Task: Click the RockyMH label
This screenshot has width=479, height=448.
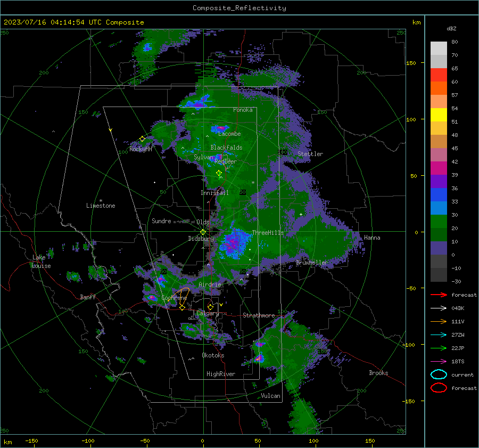Action: [141, 149]
